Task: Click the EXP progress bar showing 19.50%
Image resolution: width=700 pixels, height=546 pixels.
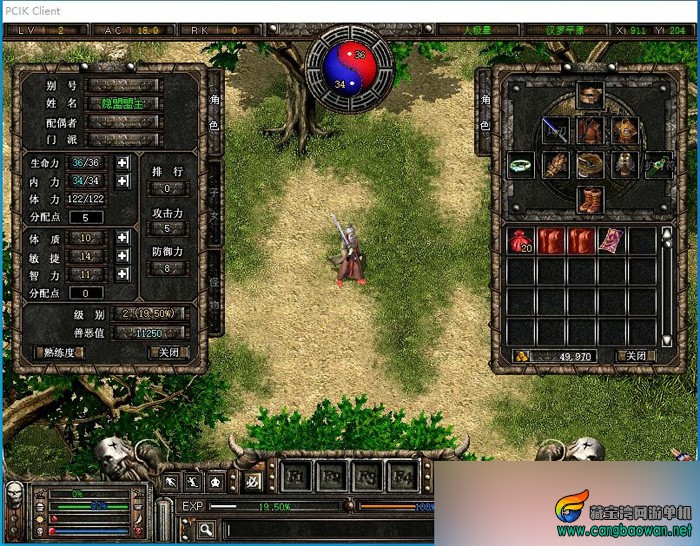Action: click(275, 507)
